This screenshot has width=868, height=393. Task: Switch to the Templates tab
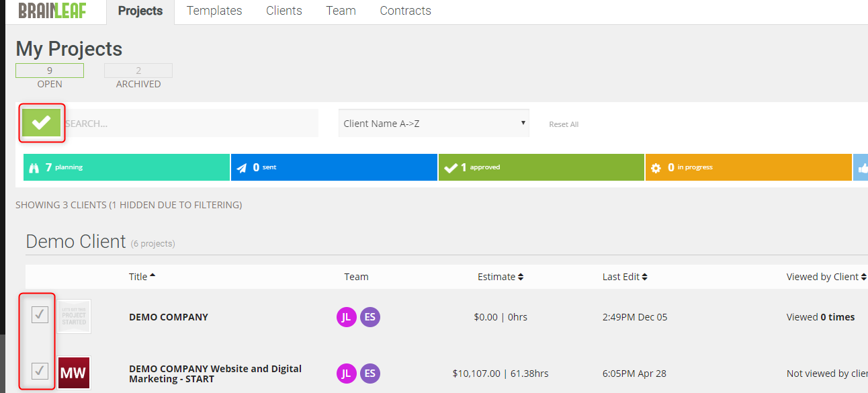(214, 10)
